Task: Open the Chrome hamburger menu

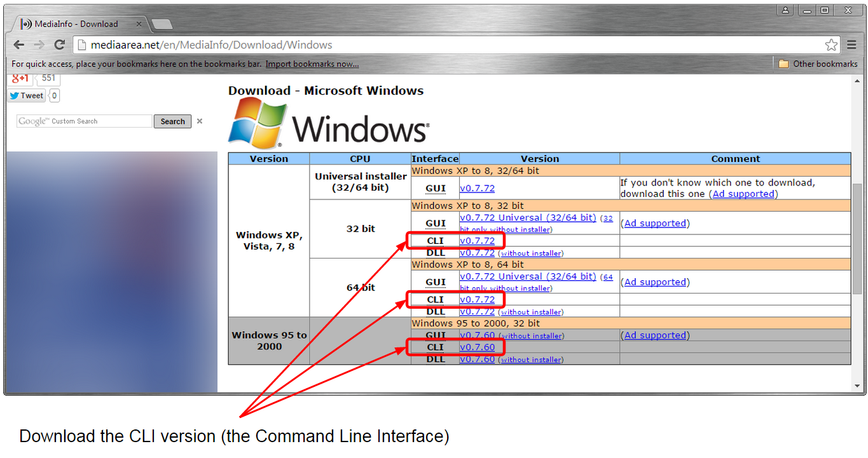Action: (x=851, y=44)
